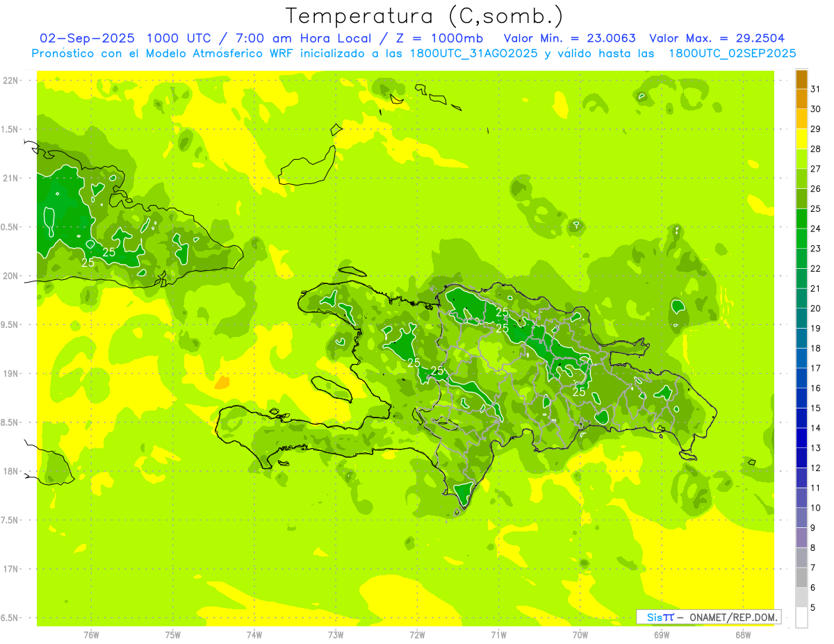This screenshot has height=644, width=834.
Task: Click the '69W' longitude label
Action: (x=662, y=635)
